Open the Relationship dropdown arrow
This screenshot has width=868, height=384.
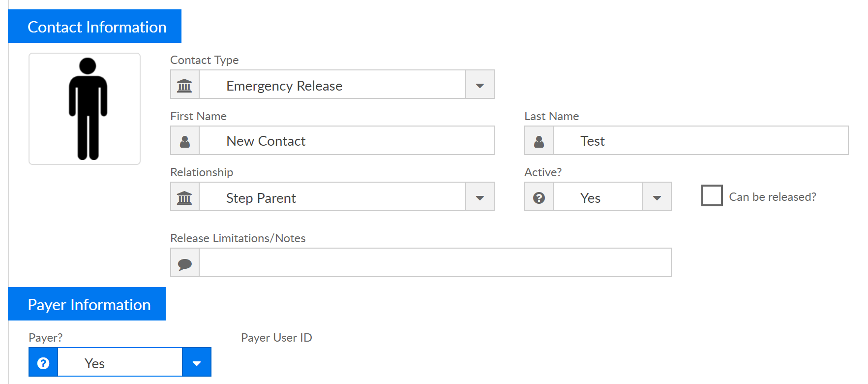pos(480,197)
